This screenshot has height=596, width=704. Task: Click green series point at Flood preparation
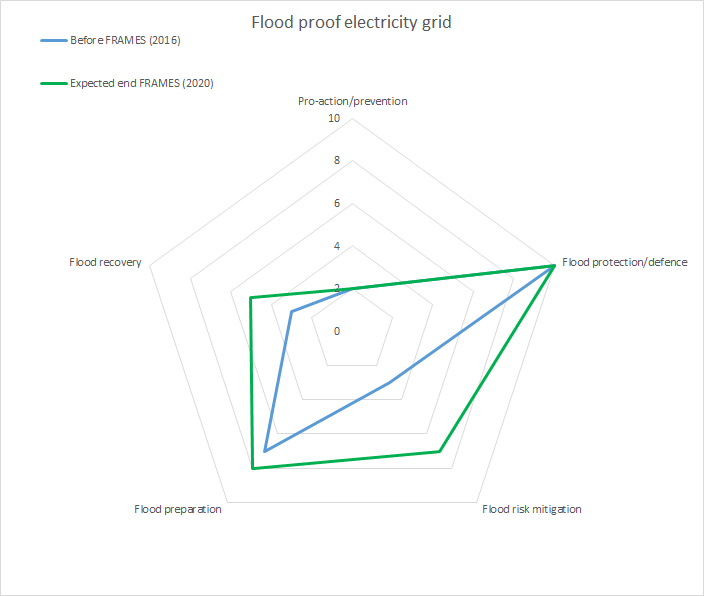click(x=252, y=469)
